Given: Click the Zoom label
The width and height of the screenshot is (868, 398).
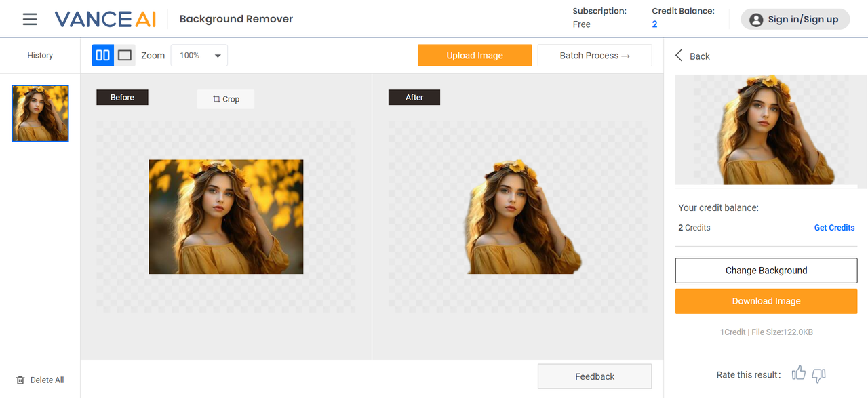Looking at the screenshot, I should tap(153, 56).
